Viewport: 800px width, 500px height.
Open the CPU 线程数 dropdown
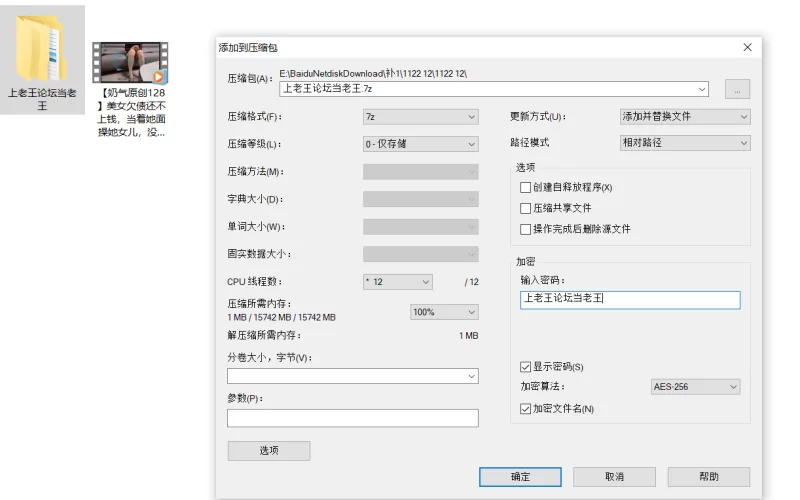click(x=398, y=282)
